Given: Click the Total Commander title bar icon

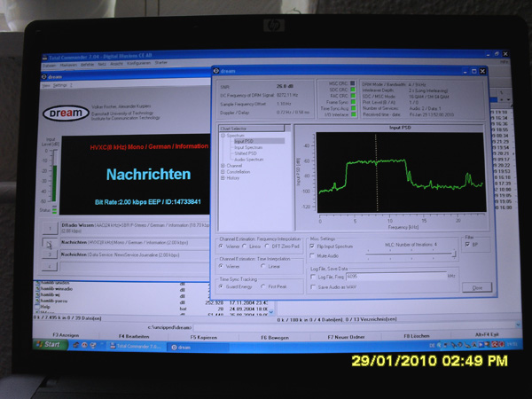Looking at the screenshot, I should point(45,58).
